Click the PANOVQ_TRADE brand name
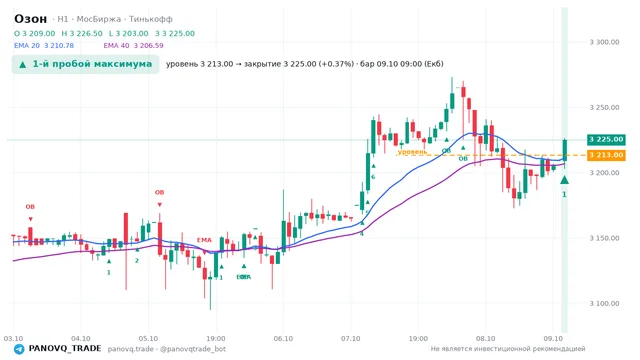The height and width of the screenshot is (360, 640). 65,349
